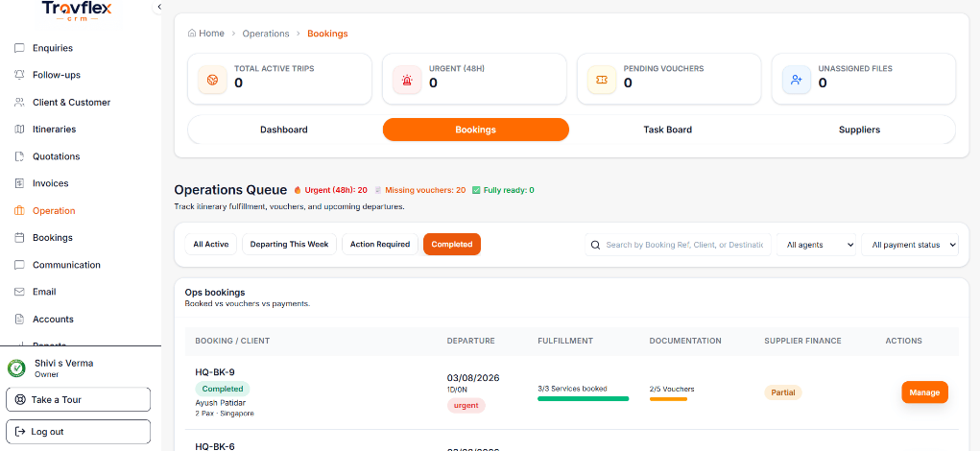Screen dimensions: 980x451
Task: Collapse the sidebar with the chevron arrow
Action: click(158, 7)
